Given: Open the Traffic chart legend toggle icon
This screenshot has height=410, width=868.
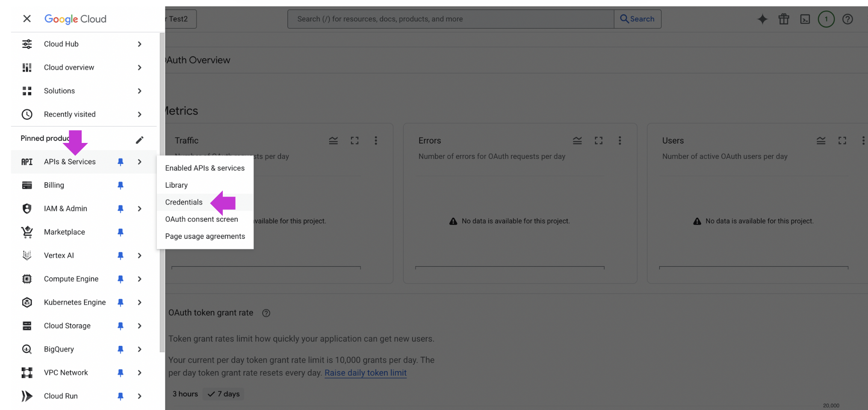Looking at the screenshot, I should (334, 140).
